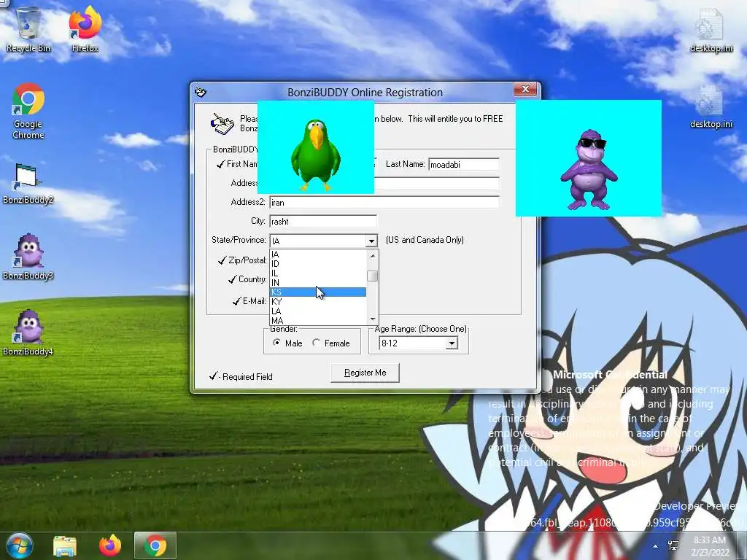Click the state list scroll down arrow
This screenshot has width=747, height=560.
[x=373, y=319]
